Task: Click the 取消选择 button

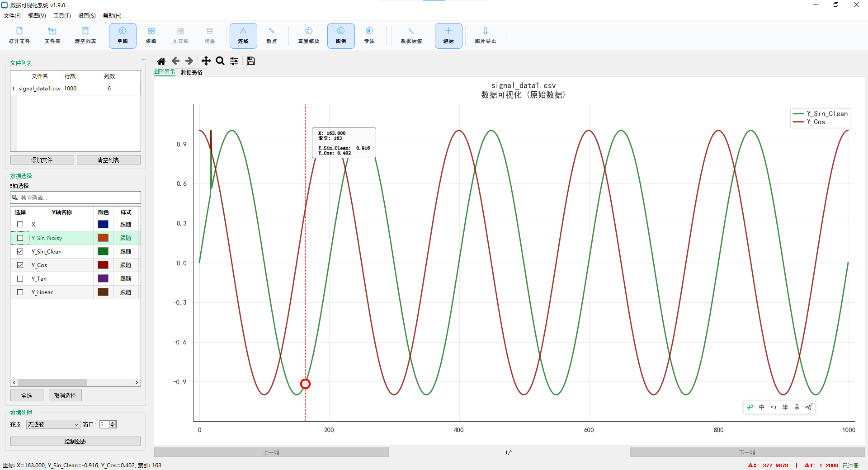Action: pyautogui.click(x=65, y=395)
